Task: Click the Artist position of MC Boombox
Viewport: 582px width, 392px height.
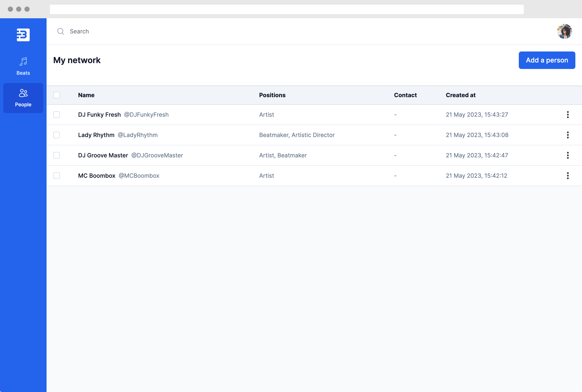Action: pos(266,175)
